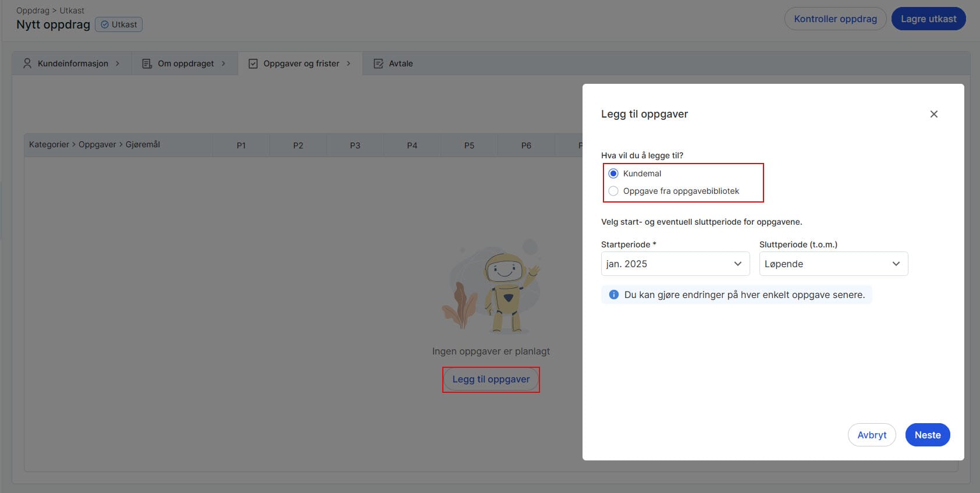Click the Lagre utkast button
The image size is (980, 493).
928,19
